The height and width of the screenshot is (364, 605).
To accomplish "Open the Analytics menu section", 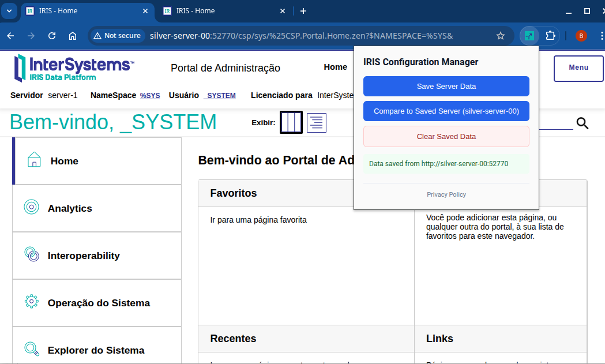I will (x=70, y=208).
